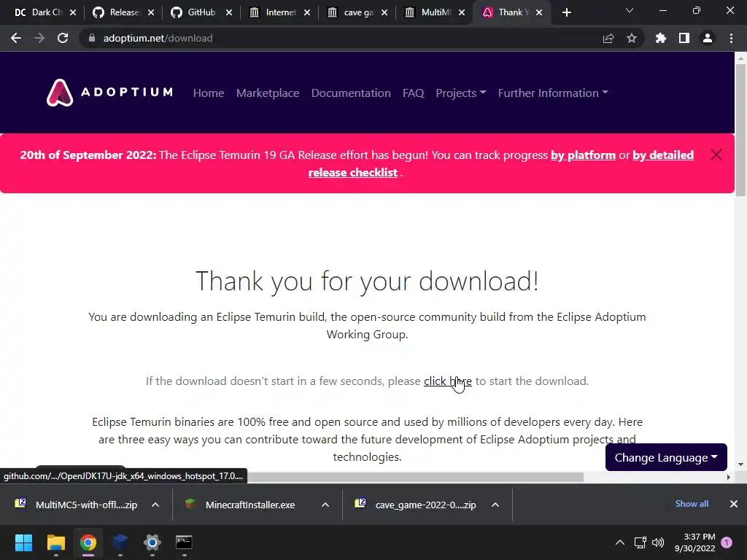Click the volume speaker icon

point(658,542)
